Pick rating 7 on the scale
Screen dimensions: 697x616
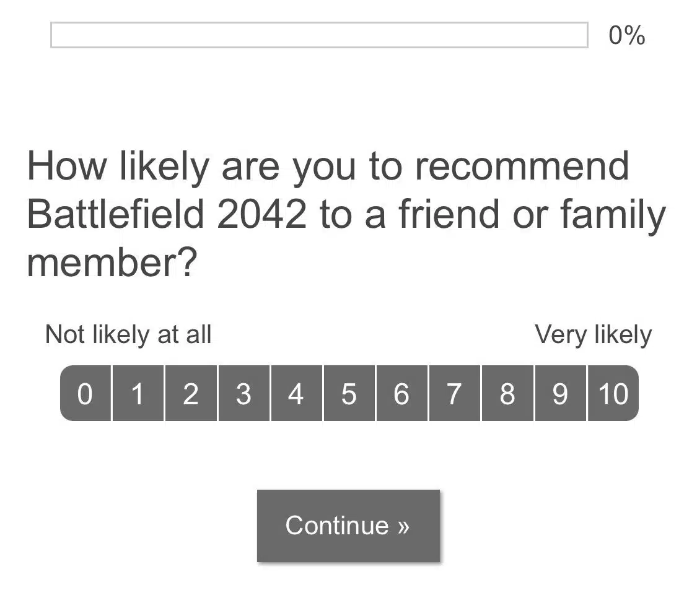point(454,394)
